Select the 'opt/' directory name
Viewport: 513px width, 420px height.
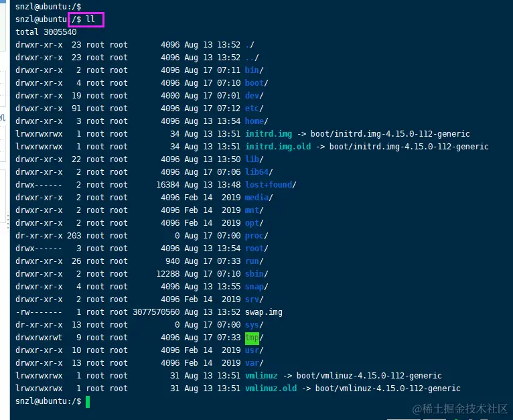click(x=254, y=223)
